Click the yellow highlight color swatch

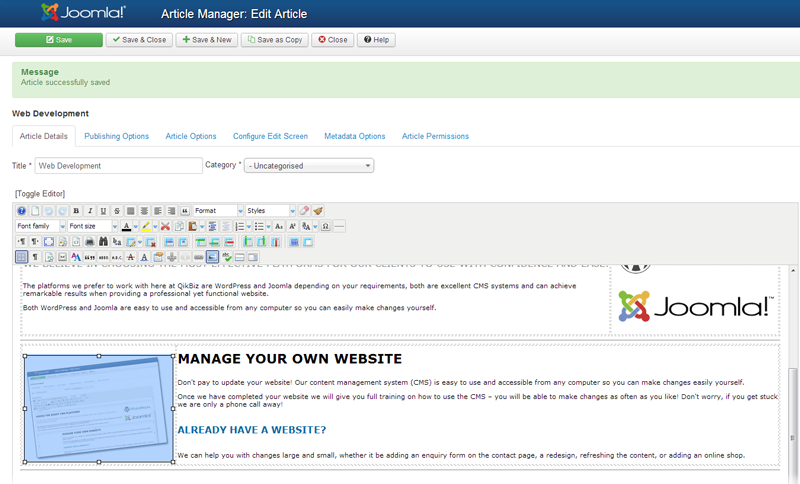pos(146,226)
